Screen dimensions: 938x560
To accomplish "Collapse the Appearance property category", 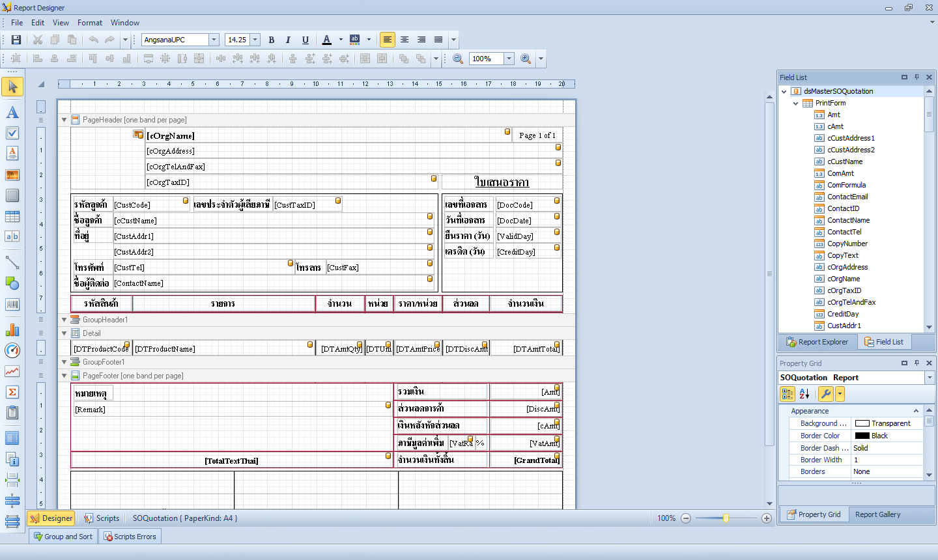I will coord(916,411).
